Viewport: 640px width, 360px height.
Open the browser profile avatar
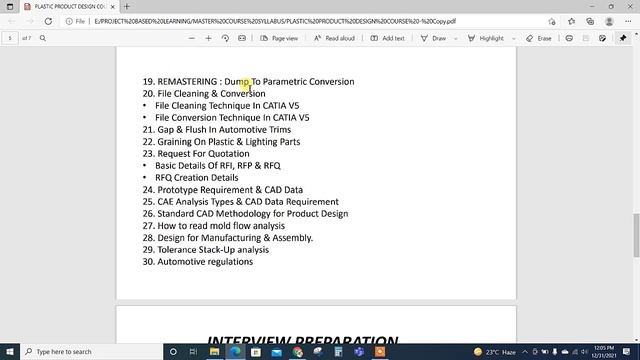coord(609,21)
